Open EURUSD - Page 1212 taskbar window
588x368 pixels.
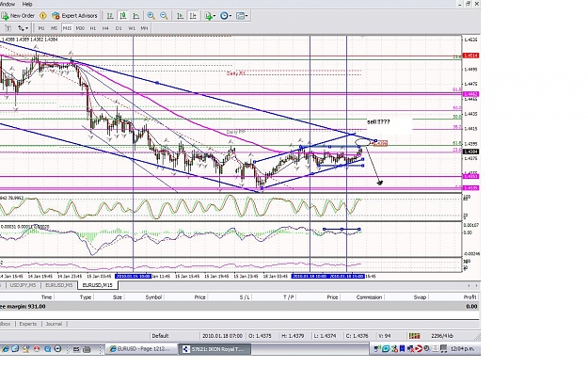[x=140, y=349]
